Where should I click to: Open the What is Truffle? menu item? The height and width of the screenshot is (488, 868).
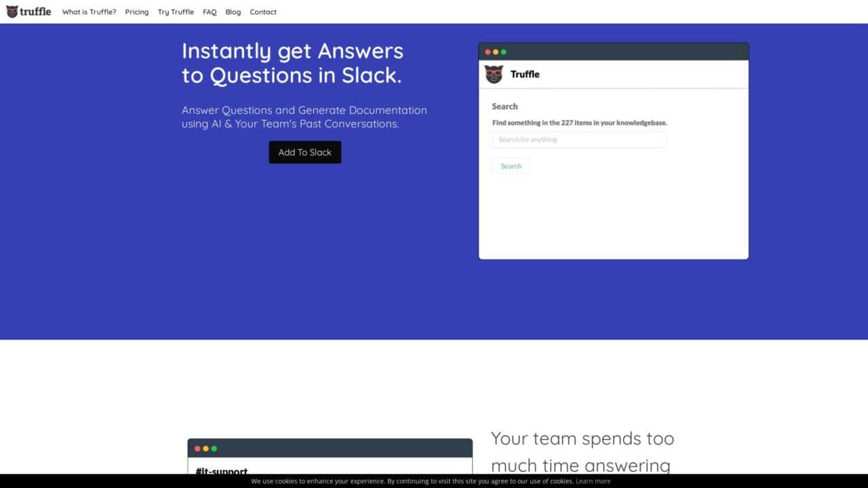pos(89,12)
